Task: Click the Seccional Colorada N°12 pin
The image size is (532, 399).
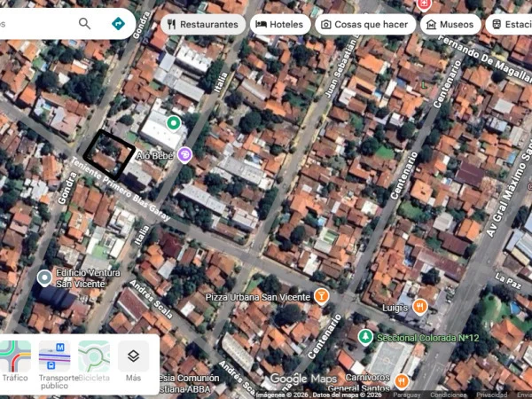Action: 365,338
